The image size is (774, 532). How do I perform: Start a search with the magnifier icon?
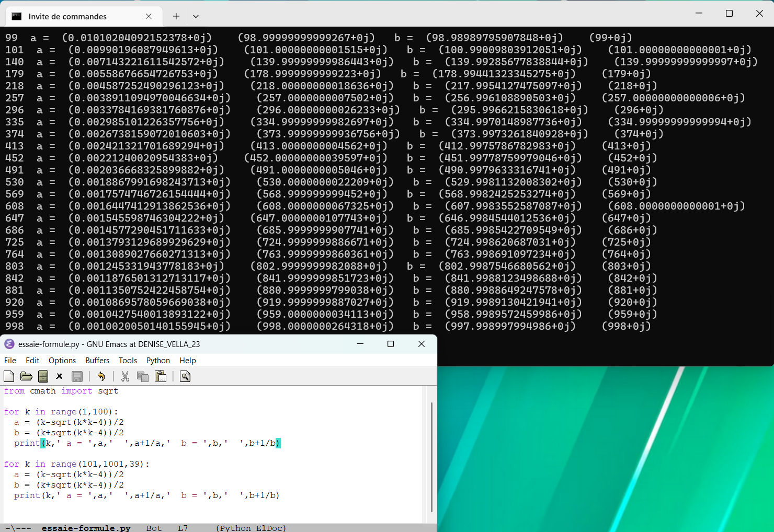185,376
